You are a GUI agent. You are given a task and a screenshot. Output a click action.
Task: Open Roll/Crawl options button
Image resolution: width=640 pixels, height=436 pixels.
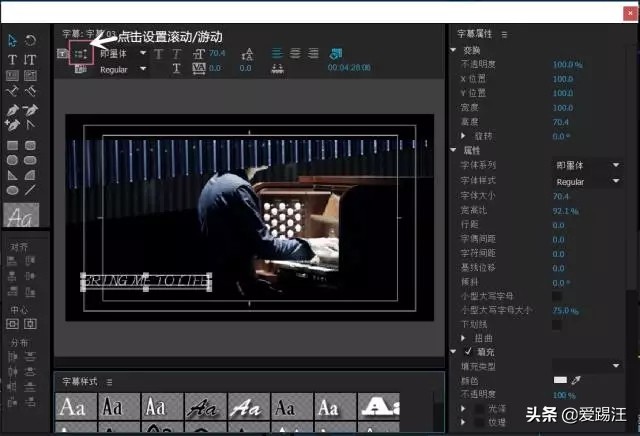81,53
